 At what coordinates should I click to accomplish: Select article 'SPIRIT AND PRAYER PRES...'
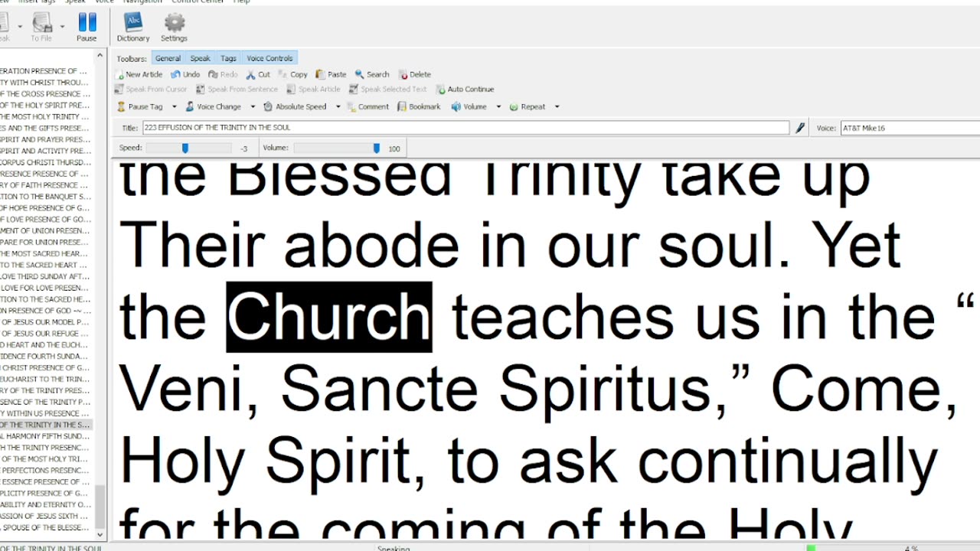pos(46,139)
